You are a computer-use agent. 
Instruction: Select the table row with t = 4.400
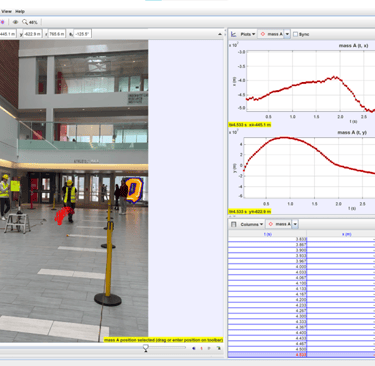[x=301, y=333]
